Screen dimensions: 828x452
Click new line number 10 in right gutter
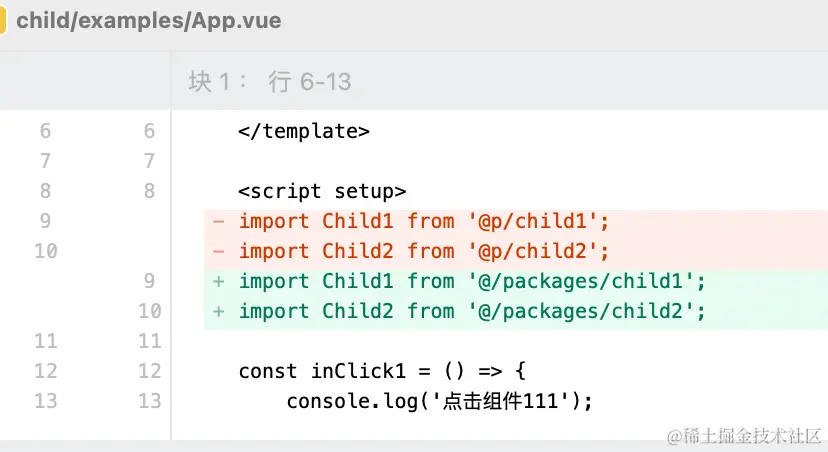click(149, 312)
